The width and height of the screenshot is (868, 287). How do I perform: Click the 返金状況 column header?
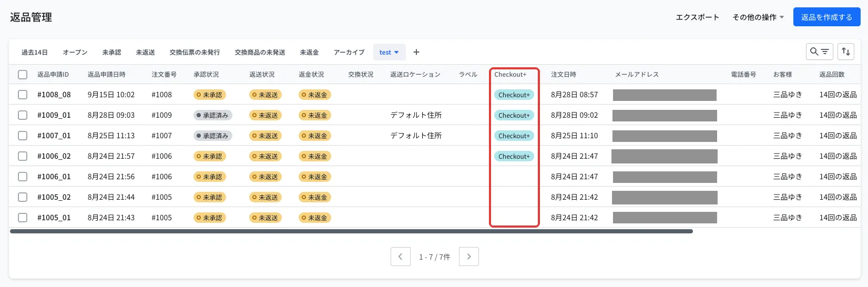coord(311,75)
